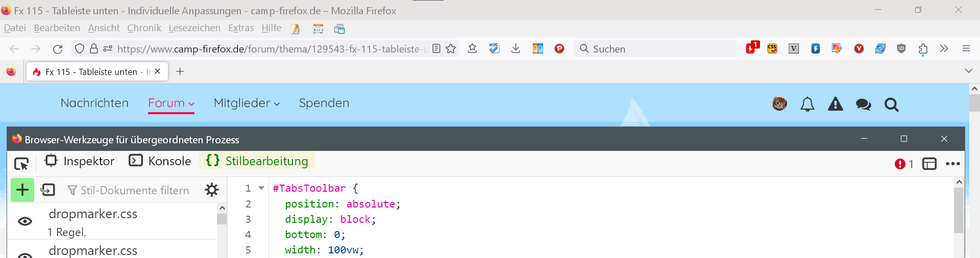Show more toolbar items via overflow chevrons
This screenshot has width=980, height=258.
coord(944,48)
